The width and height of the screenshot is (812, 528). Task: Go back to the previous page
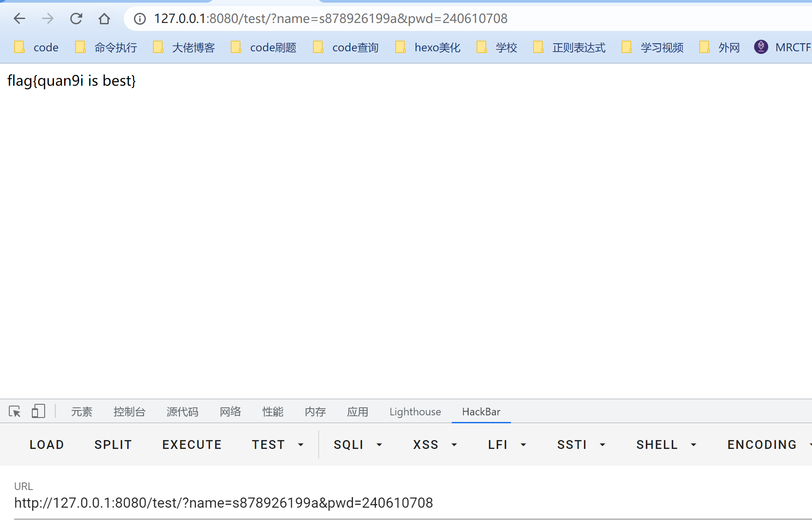pyautogui.click(x=19, y=19)
